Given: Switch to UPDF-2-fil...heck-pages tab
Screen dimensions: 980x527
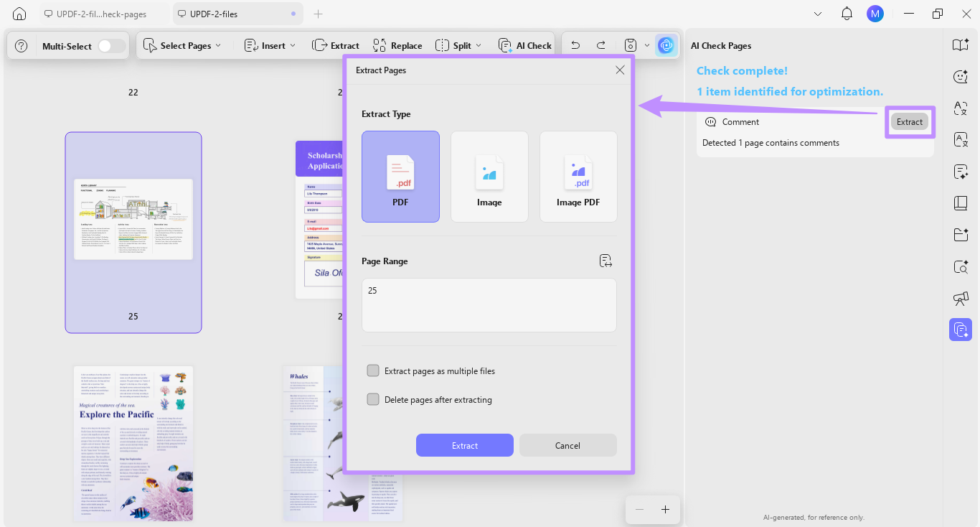Looking at the screenshot, I should [x=95, y=14].
